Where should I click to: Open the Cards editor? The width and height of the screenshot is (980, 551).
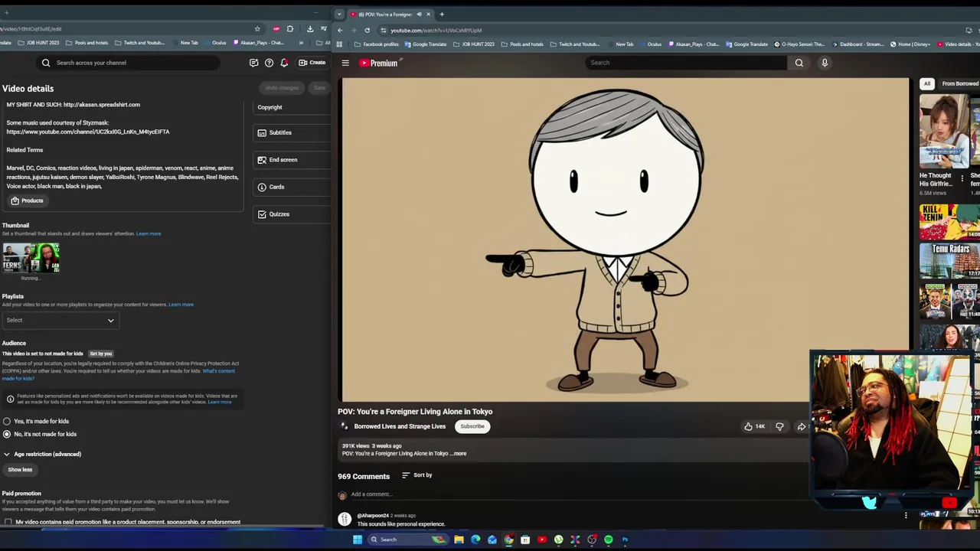(292, 187)
